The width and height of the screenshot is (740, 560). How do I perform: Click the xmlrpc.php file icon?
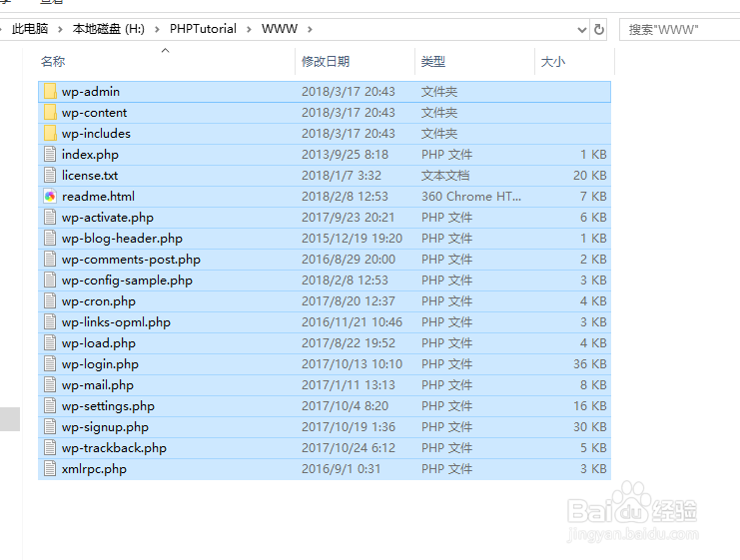tap(50, 469)
